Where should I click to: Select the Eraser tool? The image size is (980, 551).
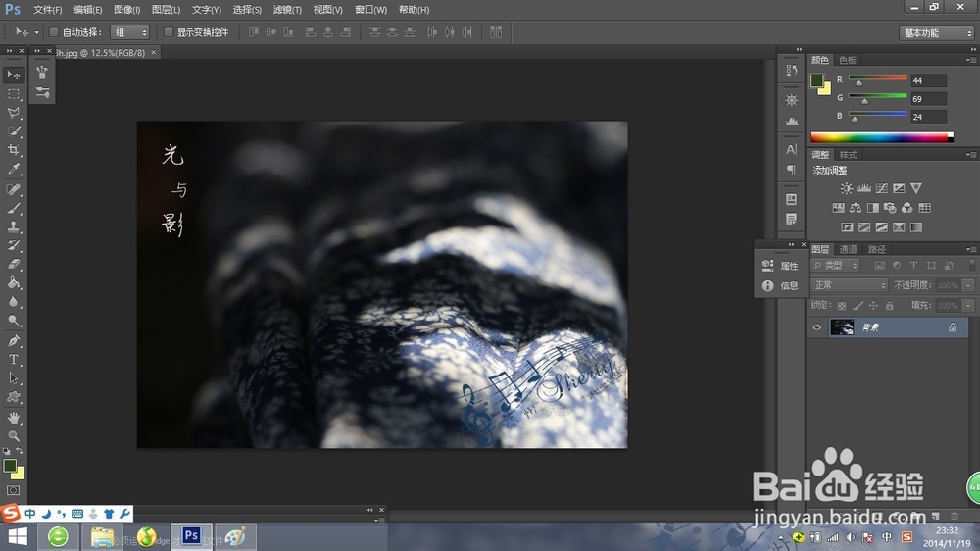coord(13,264)
